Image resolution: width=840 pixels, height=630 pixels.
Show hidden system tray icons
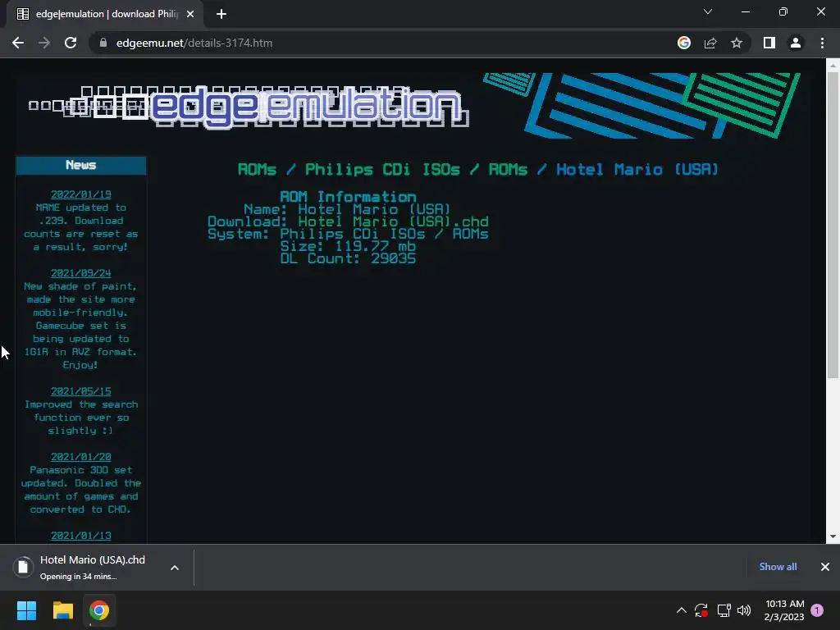(x=682, y=610)
